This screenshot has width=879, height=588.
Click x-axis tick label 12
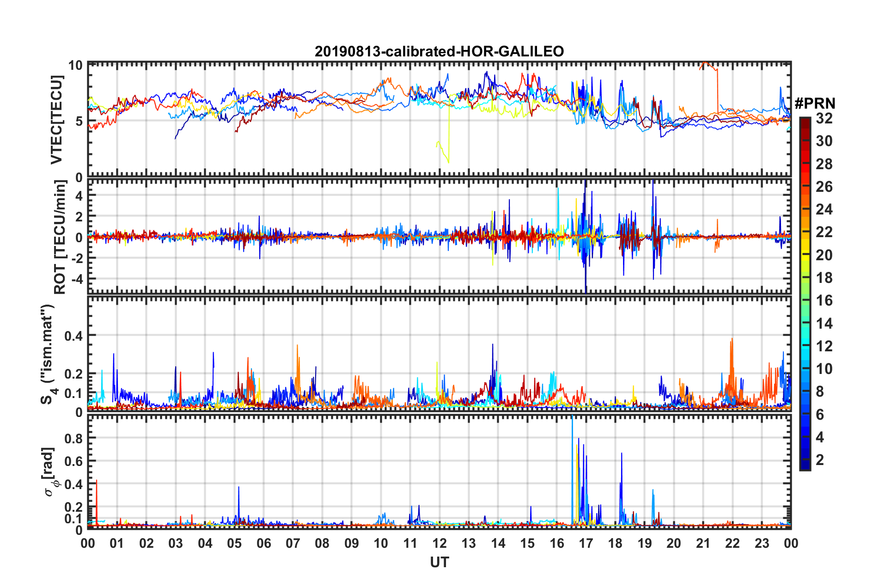(x=439, y=543)
